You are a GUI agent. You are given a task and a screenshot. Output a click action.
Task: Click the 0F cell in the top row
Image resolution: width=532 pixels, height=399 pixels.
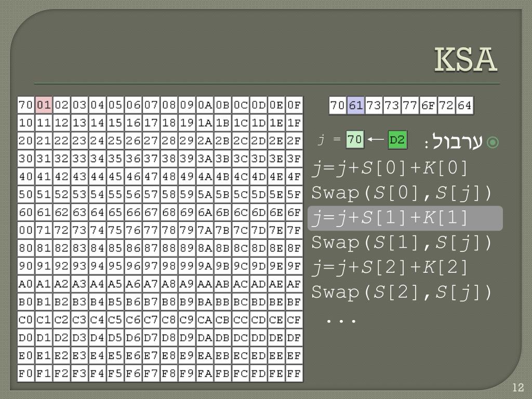tap(294, 105)
